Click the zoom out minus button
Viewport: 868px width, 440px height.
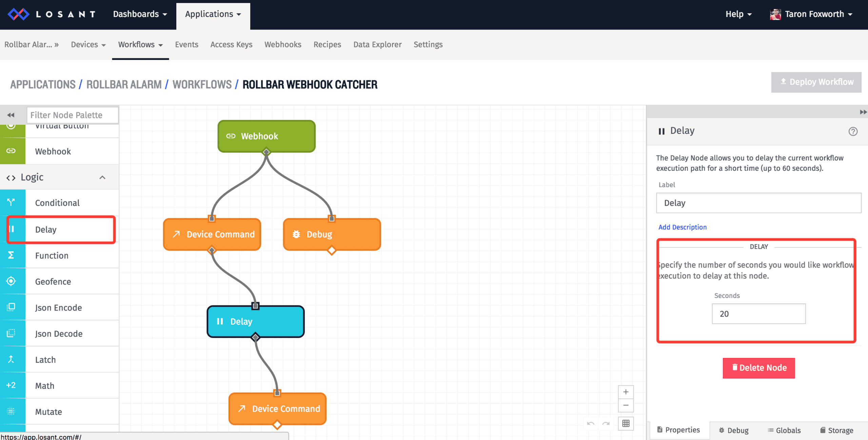pyautogui.click(x=626, y=405)
